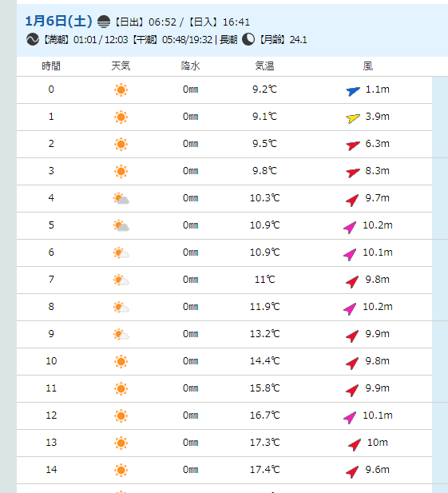The width and height of the screenshot is (448, 493).
Task: Click the sun-with-cloud icon at hour 9
Action: 121,335
